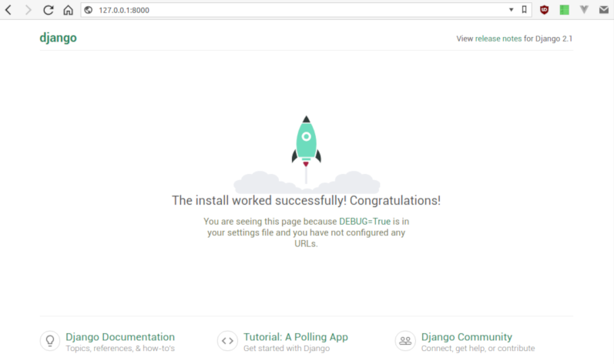This screenshot has height=364, width=614.
Task: Click the lightbulb icon beside Django Documentation
Action: 50,341
